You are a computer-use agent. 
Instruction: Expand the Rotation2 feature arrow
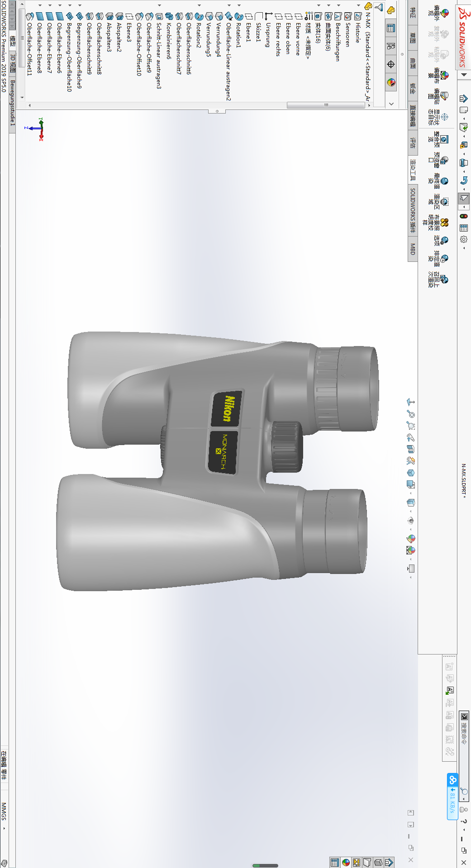coord(199,5)
